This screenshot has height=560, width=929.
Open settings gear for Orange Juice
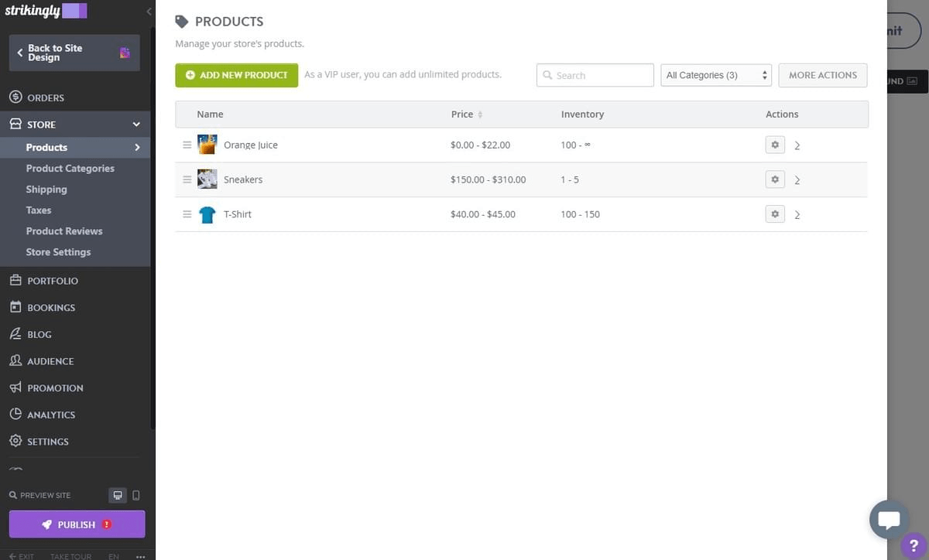tap(775, 145)
